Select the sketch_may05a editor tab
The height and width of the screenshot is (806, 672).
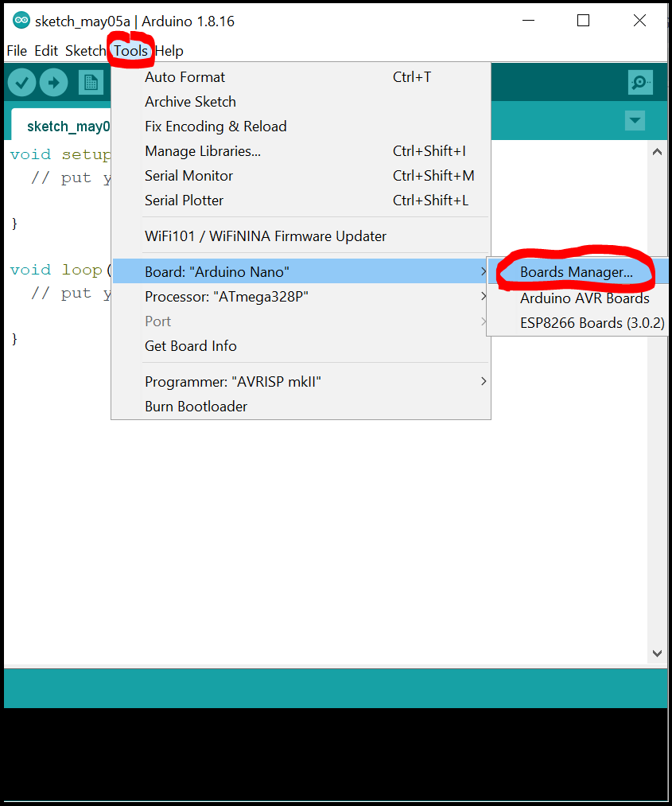click(62, 125)
